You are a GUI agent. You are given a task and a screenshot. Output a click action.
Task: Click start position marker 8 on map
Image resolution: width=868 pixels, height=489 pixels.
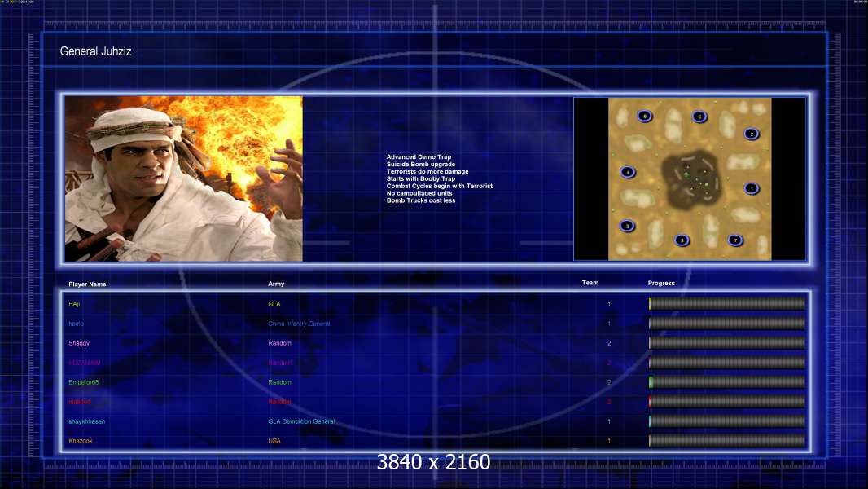(682, 240)
